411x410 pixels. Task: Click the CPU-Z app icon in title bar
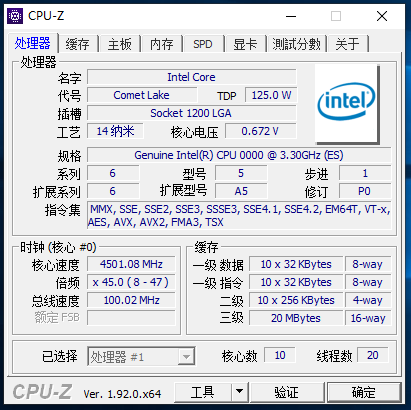pyautogui.click(x=15, y=16)
